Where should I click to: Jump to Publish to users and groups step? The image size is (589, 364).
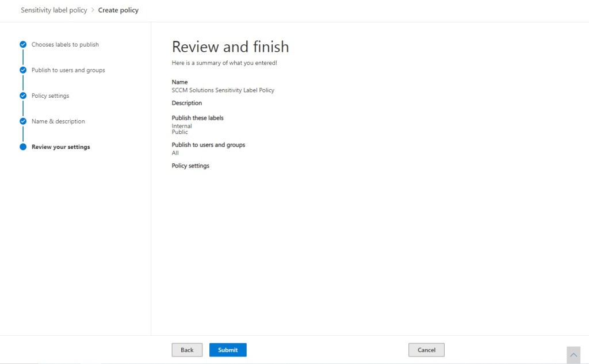click(68, 70)
